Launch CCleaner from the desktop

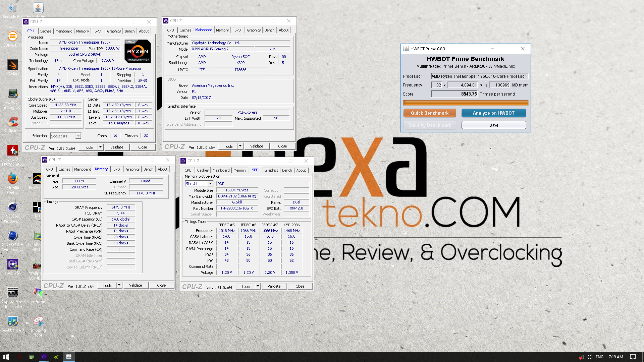12,124
